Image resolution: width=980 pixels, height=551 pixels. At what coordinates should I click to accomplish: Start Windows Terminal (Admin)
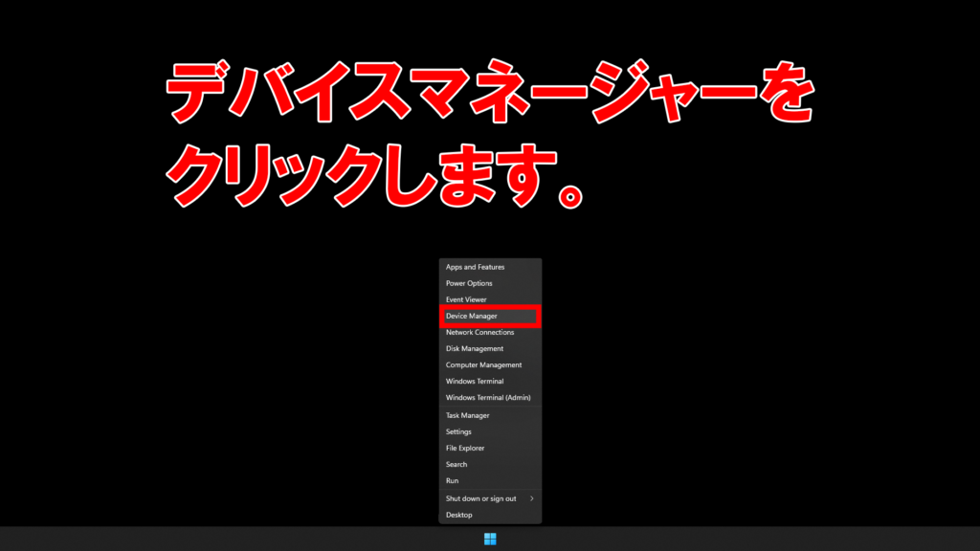click(x=488, y=397)
